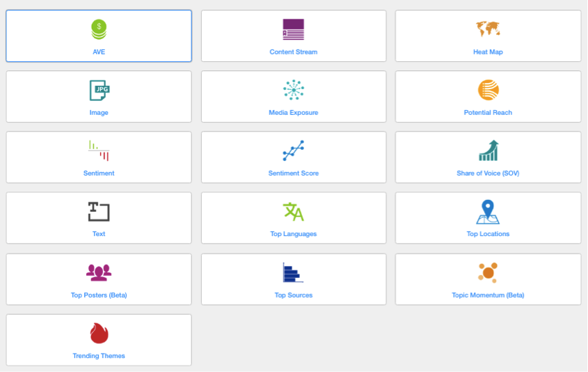Select the Top Locations map pin icon
The height and width of the screenshot is (372, 588).
pos(488,212)
